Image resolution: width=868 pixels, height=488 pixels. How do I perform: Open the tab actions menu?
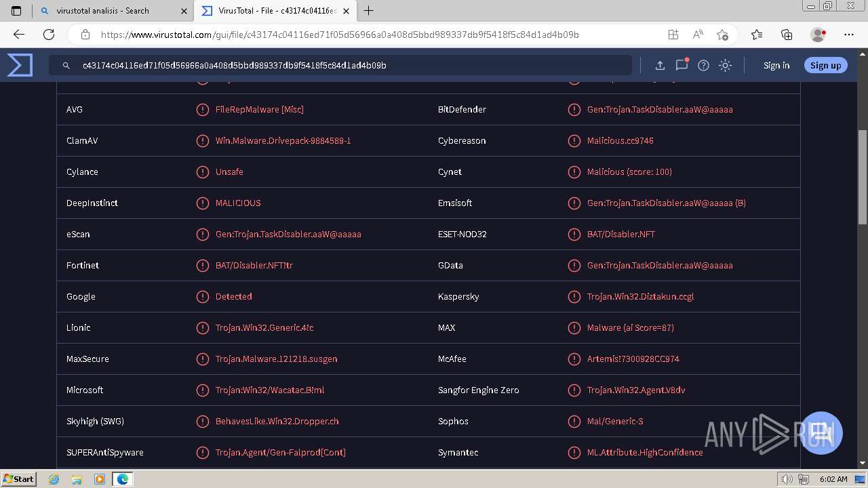16,11
